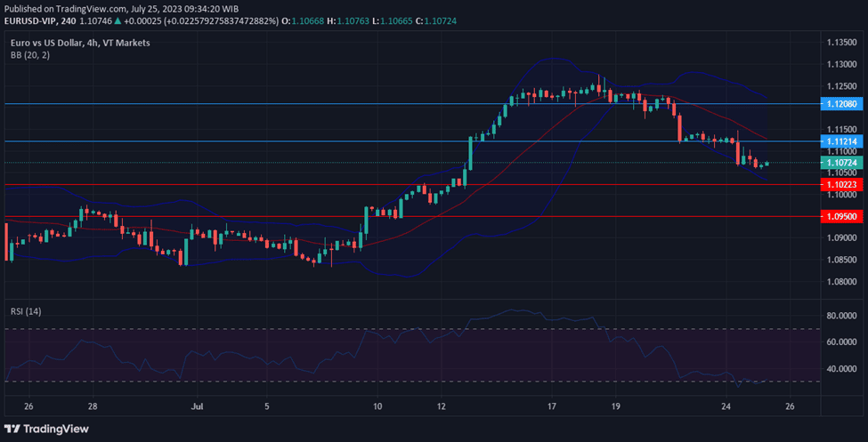Click the green 1.10724 current price tag
Viewport: 868px width, 442px height.
coord(841,163)
